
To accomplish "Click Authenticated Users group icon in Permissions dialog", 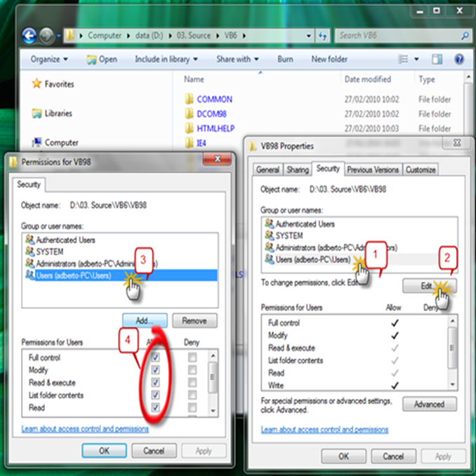I will click(x=29, y=239).
